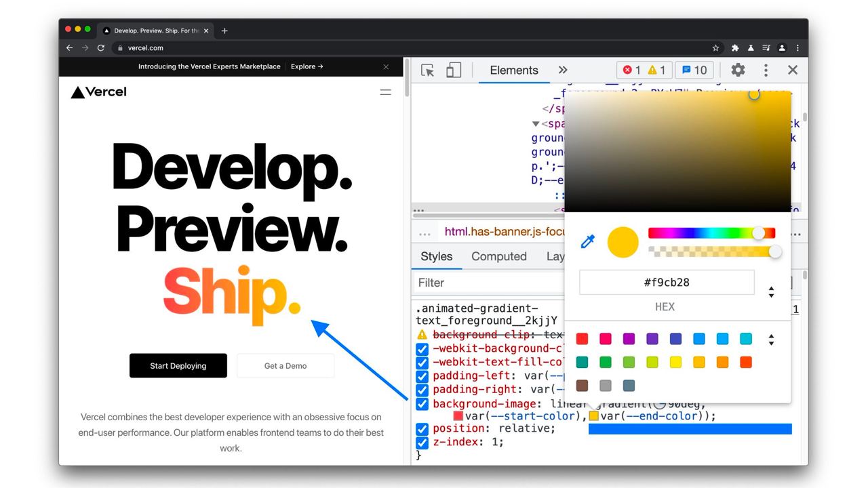
Task: Open the errors and warnings counter
Action: [645, 70]
